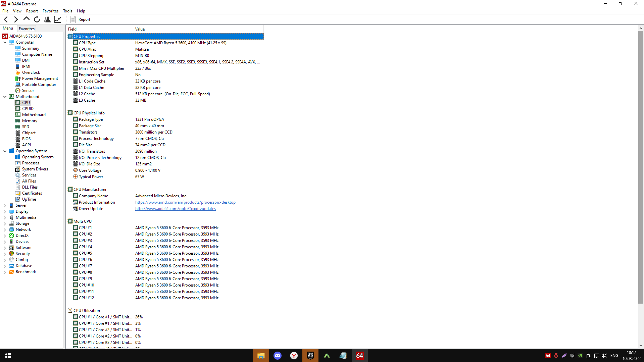Collapse the Operating System tree node
This screenshot has height=362, width=644.
[5, 151]
